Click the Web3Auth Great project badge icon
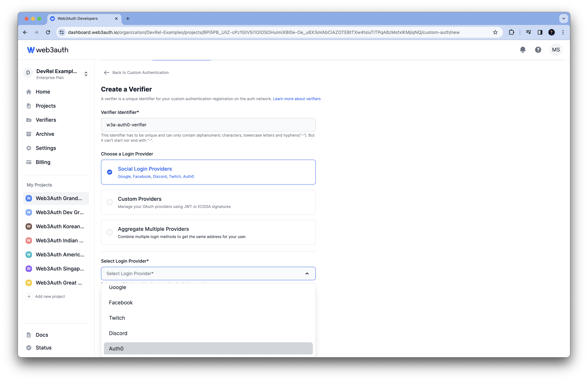This screenshot has width=588, height=381. click(x=29, y=283)
